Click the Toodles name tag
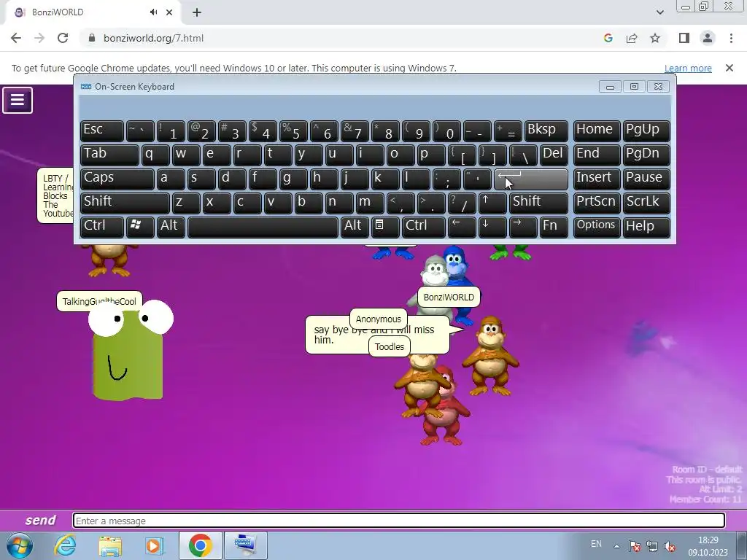 390,346
